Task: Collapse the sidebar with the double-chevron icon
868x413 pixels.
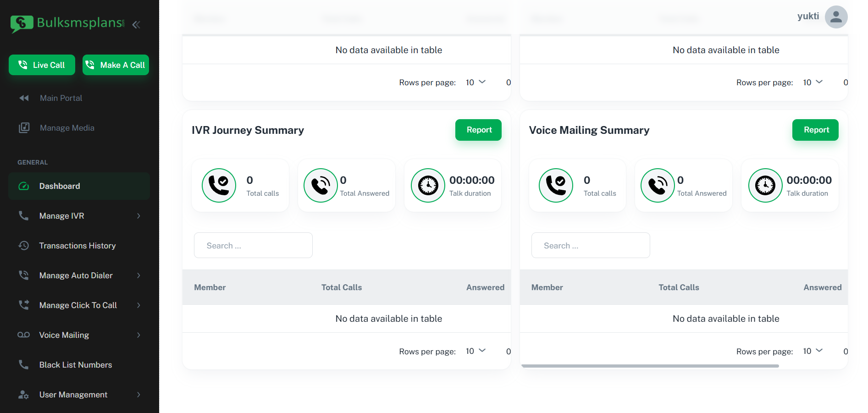Action: pyautogui.click(x=136, y=25)
